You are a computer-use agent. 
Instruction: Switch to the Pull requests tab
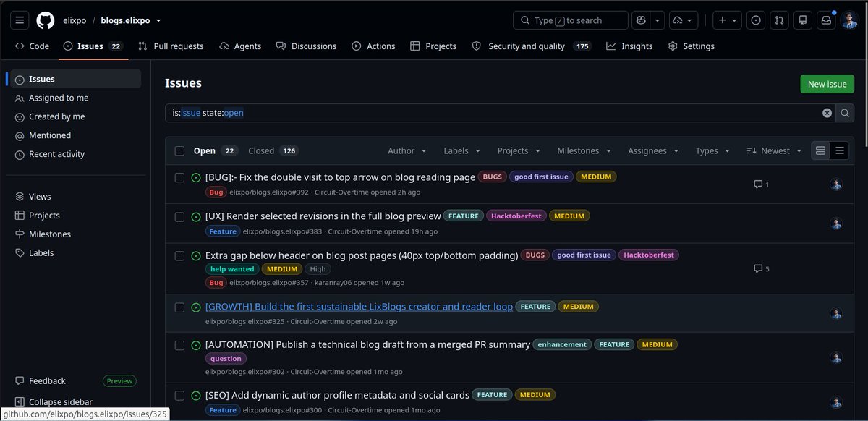pos(171,46)
